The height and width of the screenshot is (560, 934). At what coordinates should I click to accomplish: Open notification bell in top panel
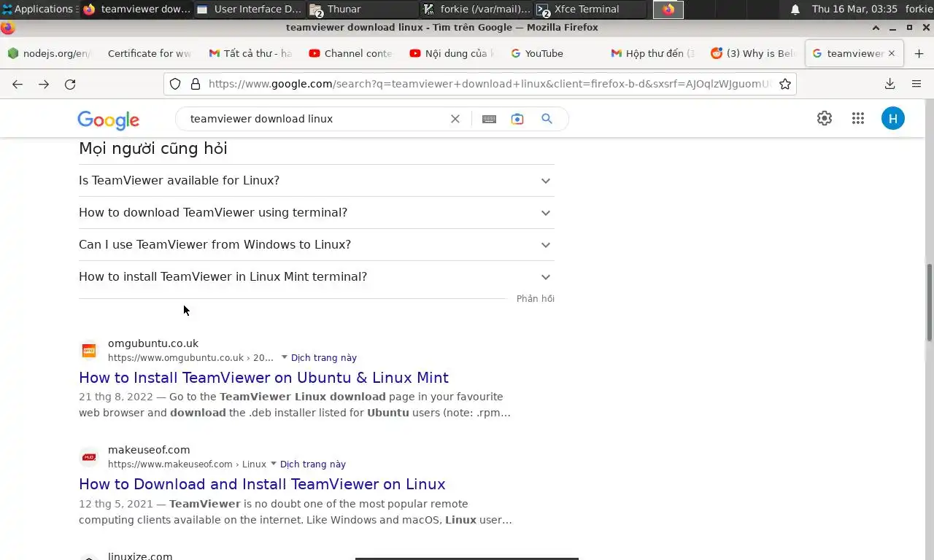pos(795,9)
